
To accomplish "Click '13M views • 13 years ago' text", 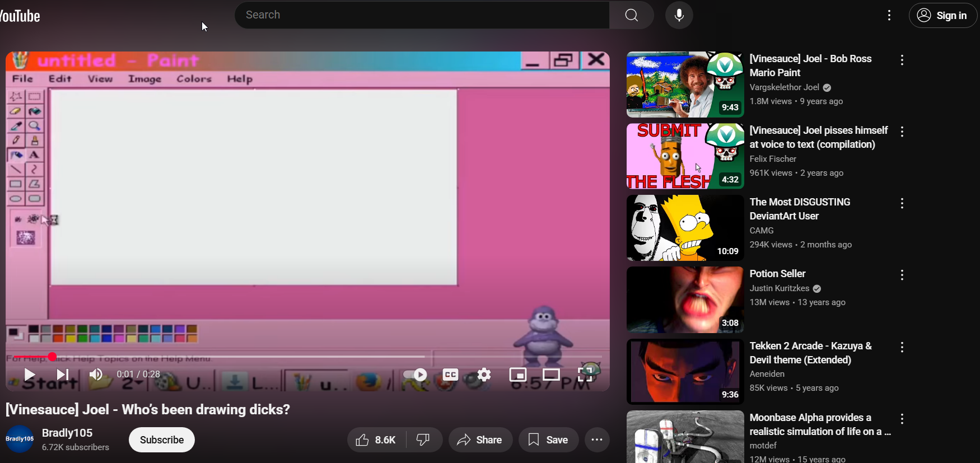I will [798, 302].
